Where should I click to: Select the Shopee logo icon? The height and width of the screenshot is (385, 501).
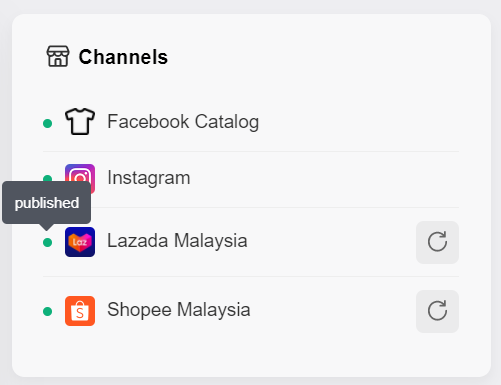pos(80,311)
